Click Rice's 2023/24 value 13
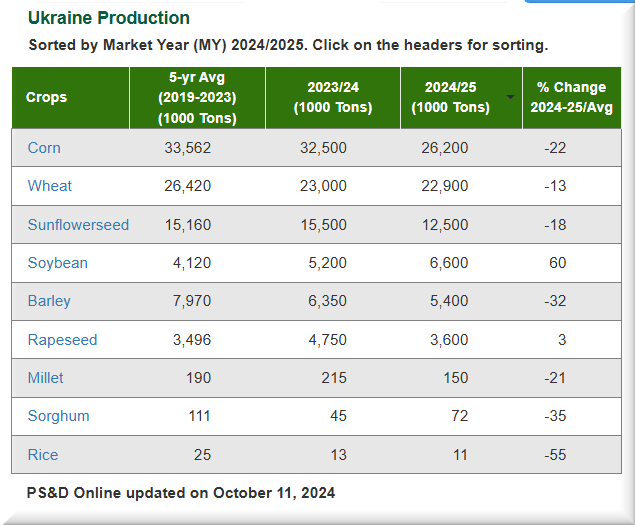Image resolution: width=635 pixels, height=525 pixels. point(338,455)
